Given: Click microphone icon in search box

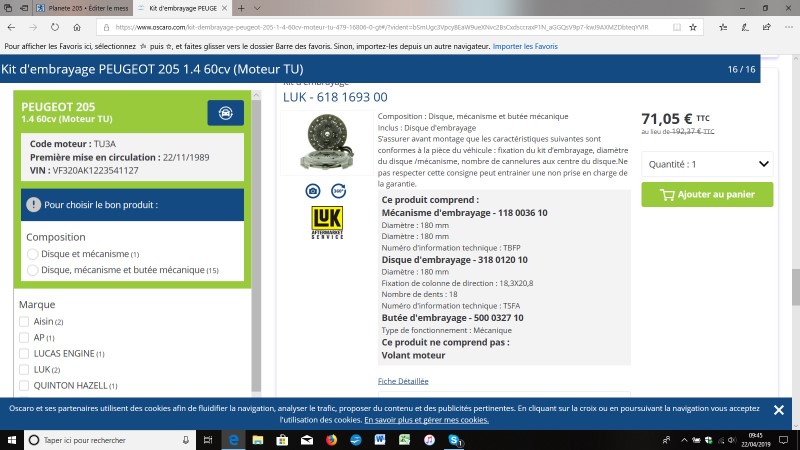Looking at the screenshot, I should pos(186,440).
